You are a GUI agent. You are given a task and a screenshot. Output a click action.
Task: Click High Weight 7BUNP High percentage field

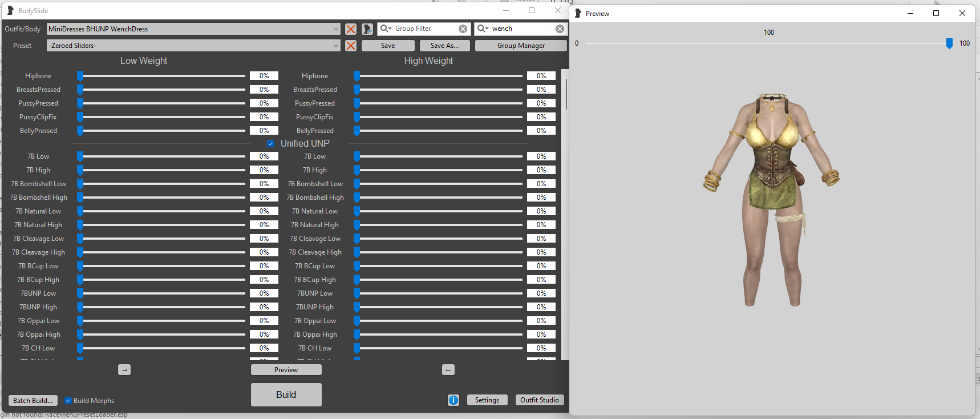(541, 307)
